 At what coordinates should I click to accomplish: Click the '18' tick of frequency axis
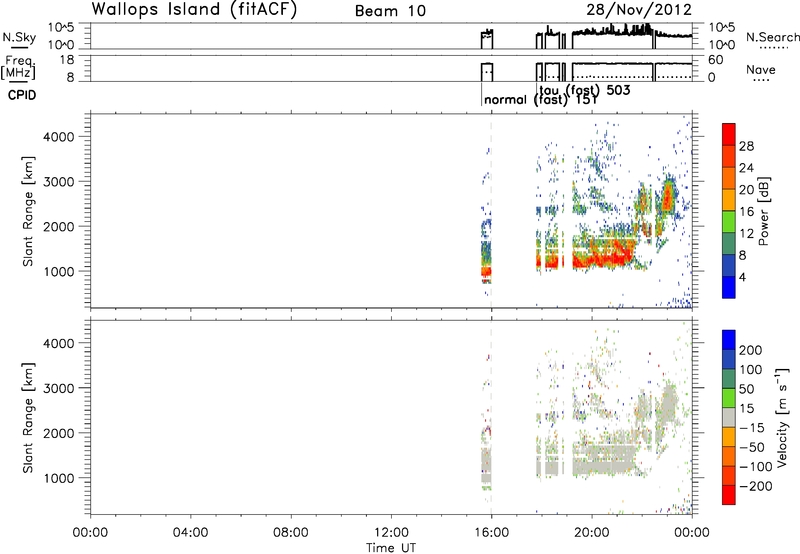(x=67, y=60)
